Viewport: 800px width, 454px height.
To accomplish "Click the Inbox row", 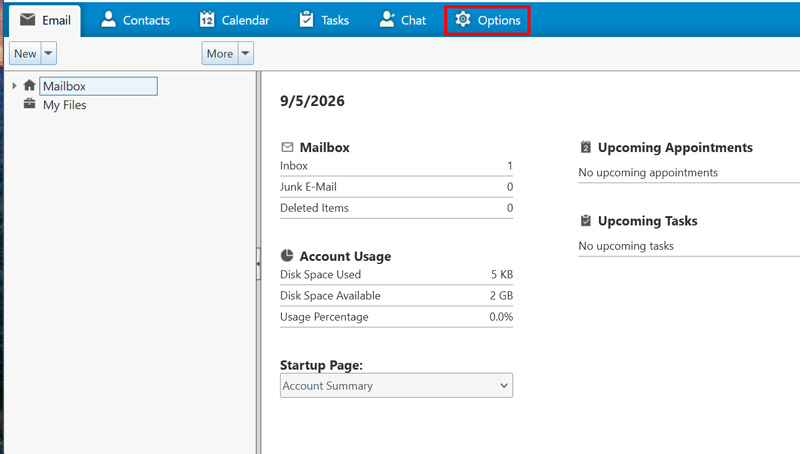I will pyautogui.click(x=396, y=166).
